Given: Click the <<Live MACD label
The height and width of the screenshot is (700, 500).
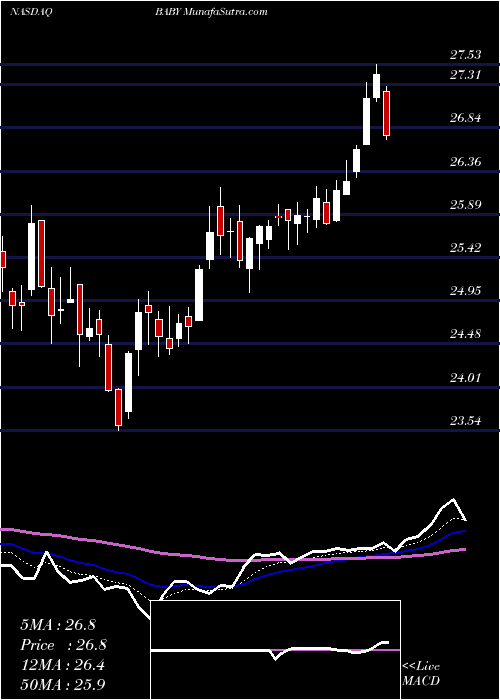Looking at the screenshot, I should pos(421,673).
